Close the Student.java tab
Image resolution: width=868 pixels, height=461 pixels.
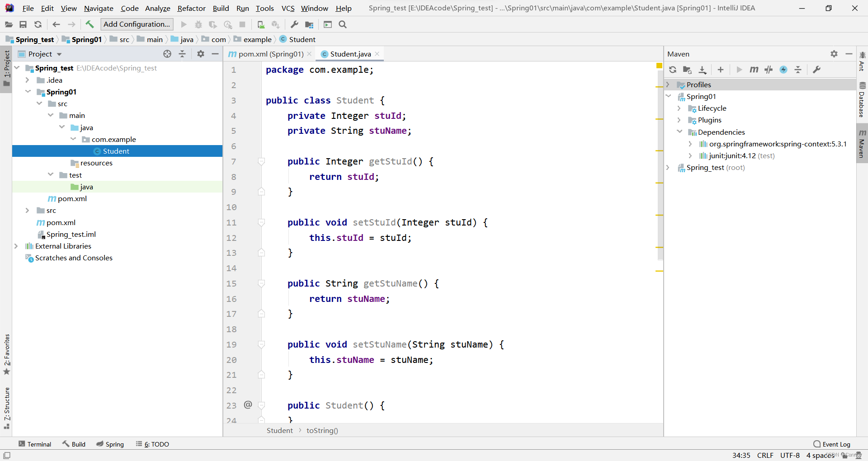(x=377, y=54)
